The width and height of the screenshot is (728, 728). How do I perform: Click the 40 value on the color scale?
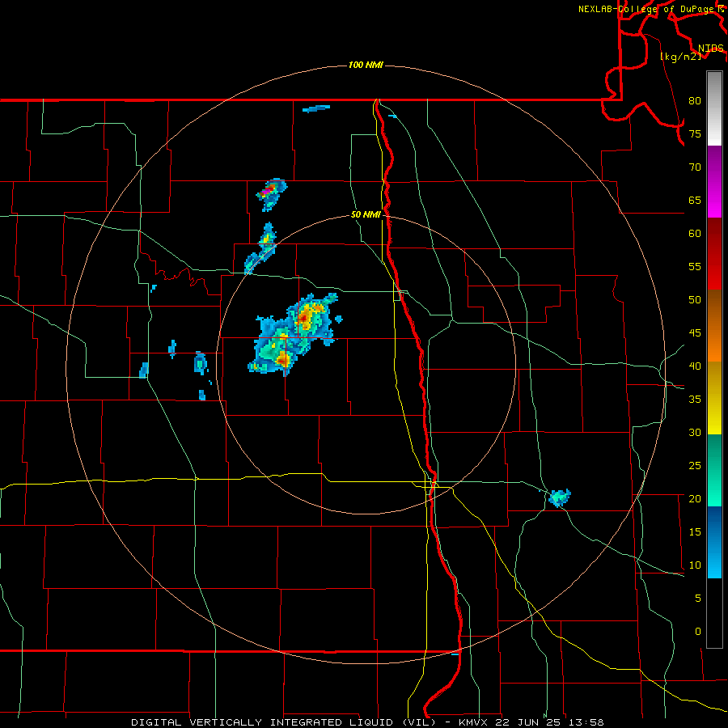[695, 366]
